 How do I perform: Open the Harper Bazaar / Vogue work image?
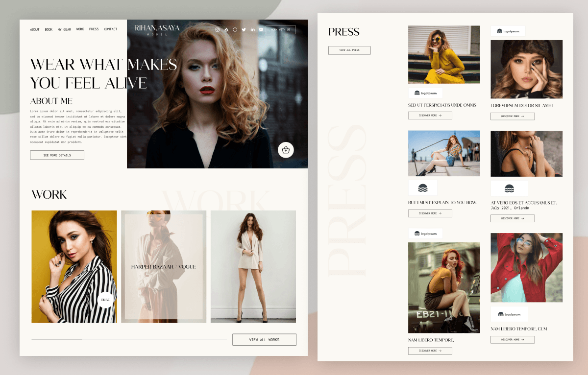click(x=164, y=267)
